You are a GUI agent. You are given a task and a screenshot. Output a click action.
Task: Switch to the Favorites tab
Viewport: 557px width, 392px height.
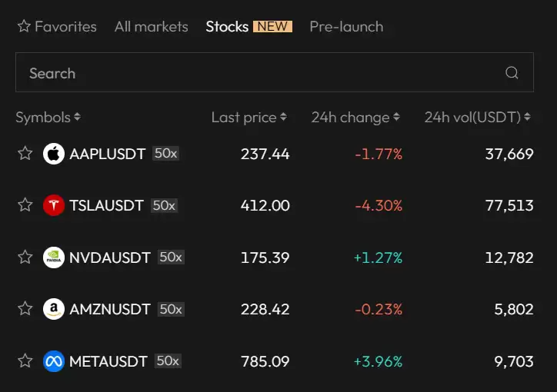(57, 27)
